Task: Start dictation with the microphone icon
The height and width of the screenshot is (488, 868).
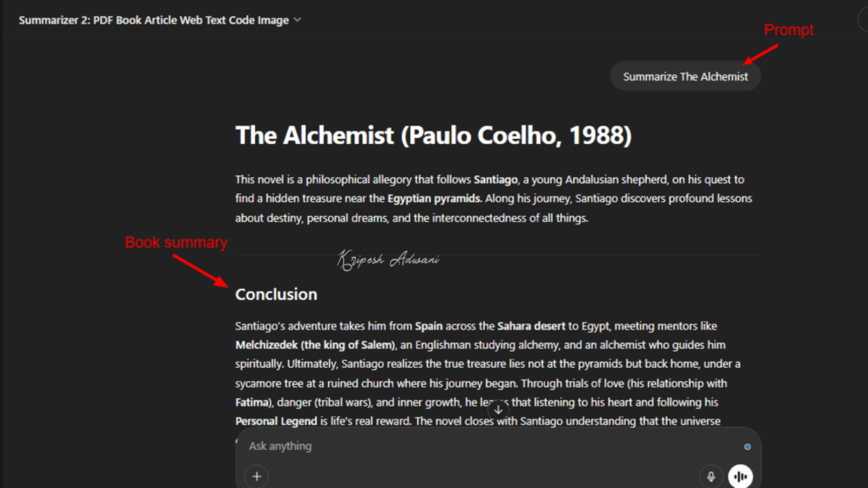Action: pos(711,476)
